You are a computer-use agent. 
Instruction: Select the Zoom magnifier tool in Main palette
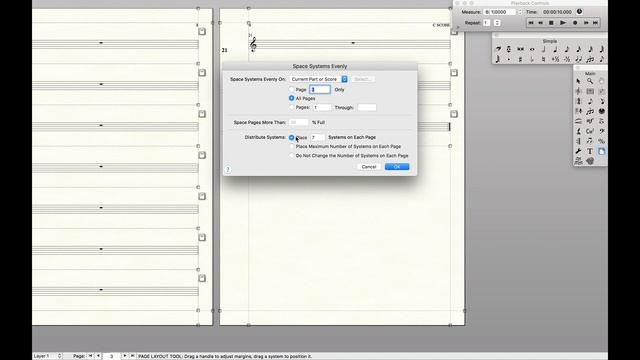(x=590, y=81)
